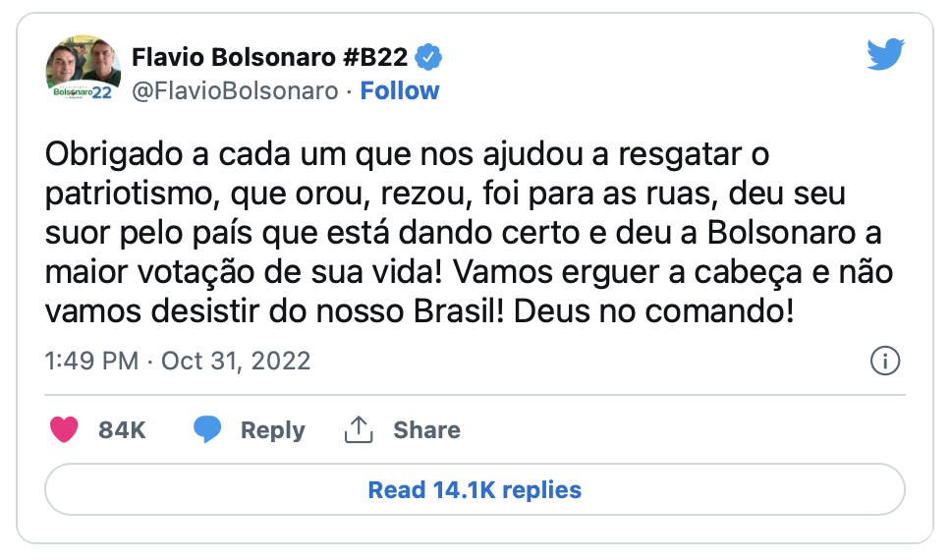Click the display name Flavio Bolsonaro #B22

pyautogui.click(x=269, y=57)
